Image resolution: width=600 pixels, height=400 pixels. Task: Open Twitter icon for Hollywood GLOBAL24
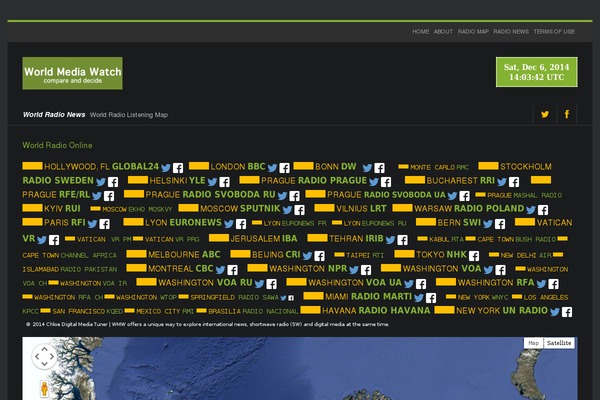(x=166, y=168)
